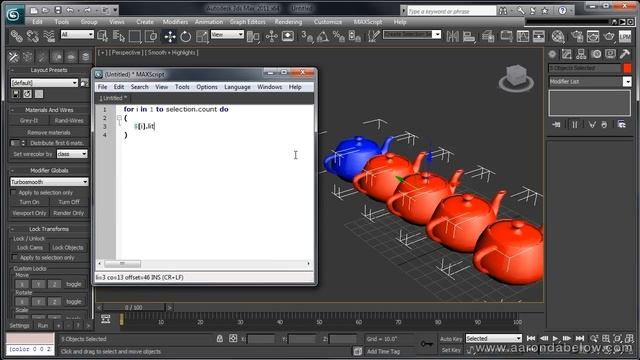Click the Pin Stack icon in modifier panel
This screenshot has height=360, width=640.
pyautogui.click(x=556, y=124)
